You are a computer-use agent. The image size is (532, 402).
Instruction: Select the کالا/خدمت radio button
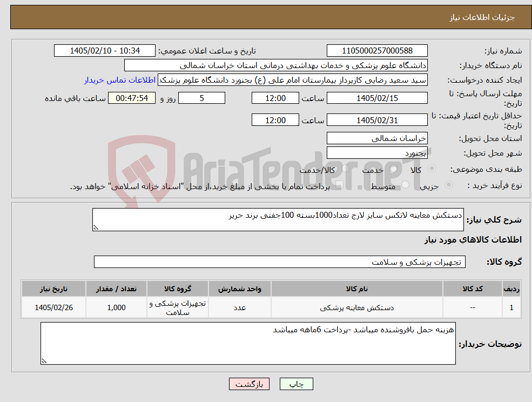pyautogui.click(x=346, y=169)
